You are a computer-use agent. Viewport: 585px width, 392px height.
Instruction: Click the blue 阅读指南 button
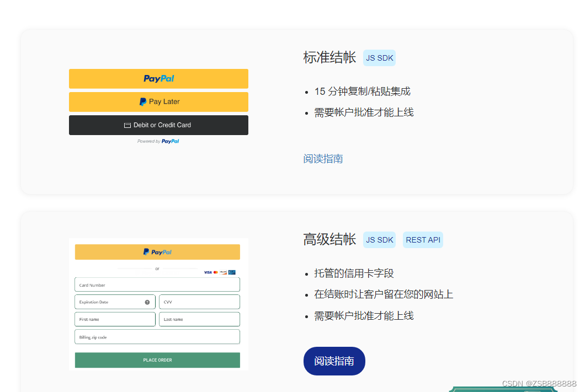point(334,361)
